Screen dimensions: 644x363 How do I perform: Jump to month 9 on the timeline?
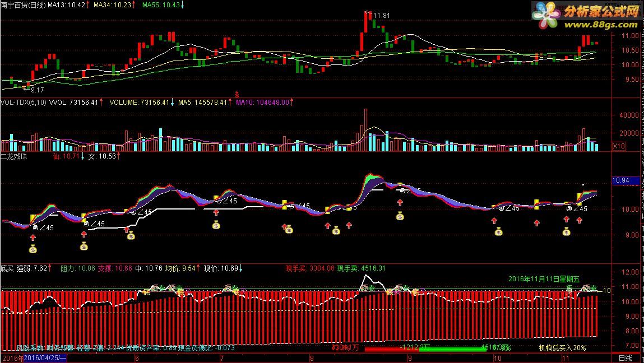(410, 358)
